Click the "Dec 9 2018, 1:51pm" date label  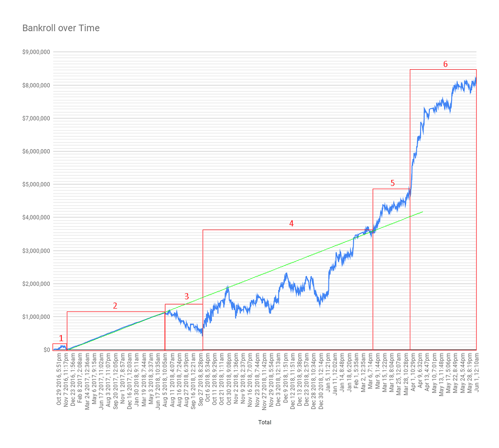[x=285, y=378]
